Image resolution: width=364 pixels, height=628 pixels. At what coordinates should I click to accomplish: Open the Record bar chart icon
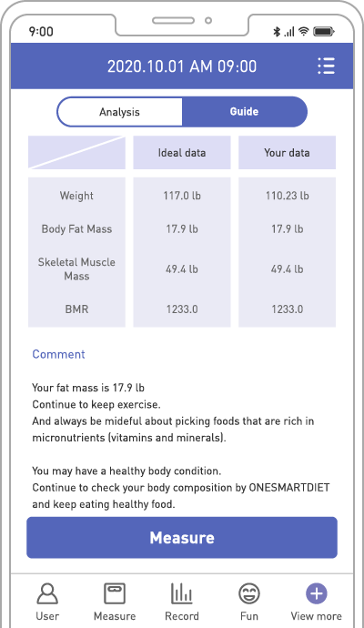[182, 593]
